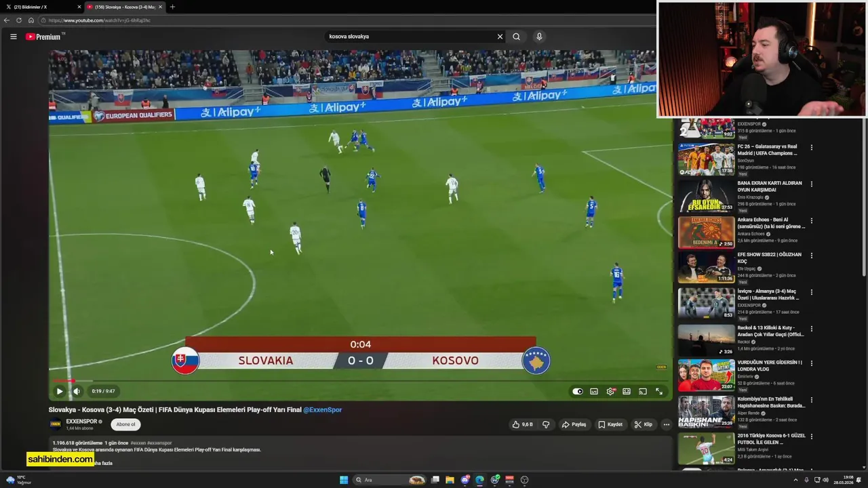Open menu for the FC 26 Galatasaray video
Image resolution: width=868 pixels, height=488 pixels.
pyautogui.click(x=811, y=147)
